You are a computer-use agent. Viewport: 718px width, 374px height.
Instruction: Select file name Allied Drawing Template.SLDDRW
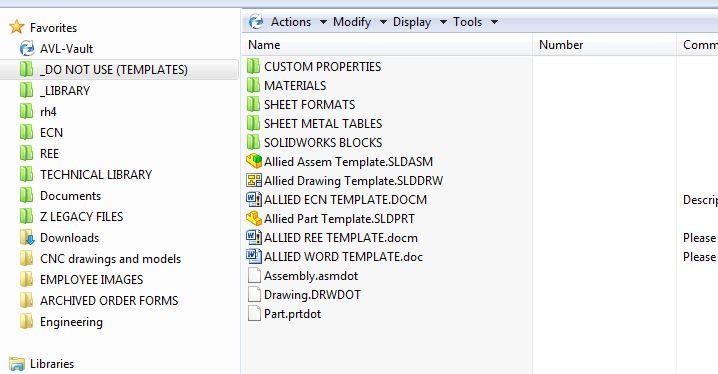[353, 181]
